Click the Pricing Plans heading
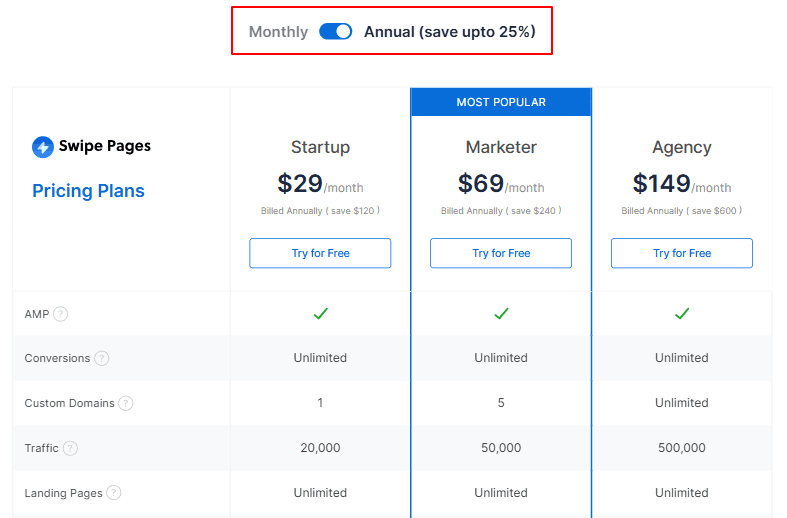This screenshot has height=518, width=787. tap(88, 191)
